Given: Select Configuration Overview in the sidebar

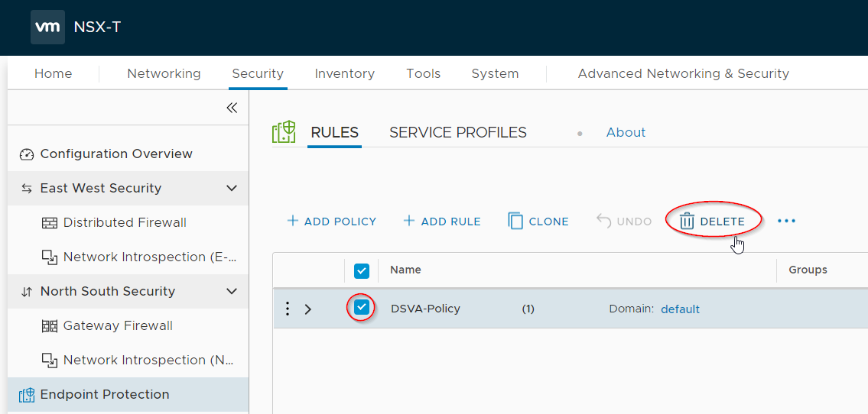Looking at the screenshot, I should [115, 154].
